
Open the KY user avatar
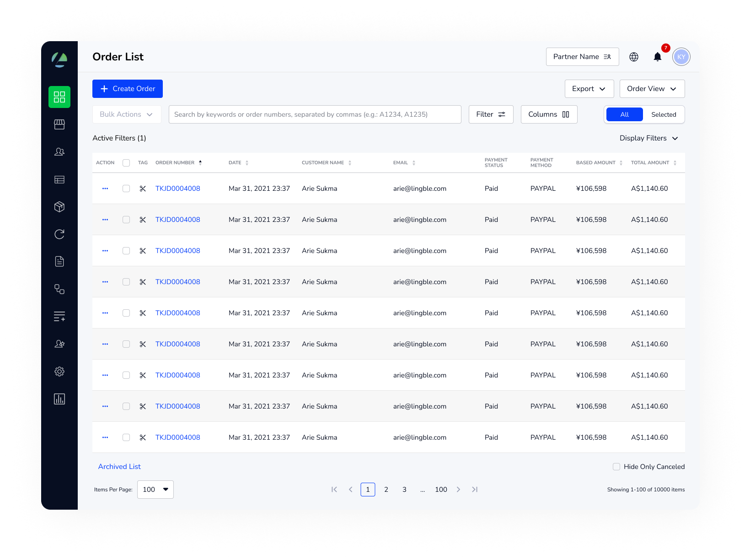point(681,57)
